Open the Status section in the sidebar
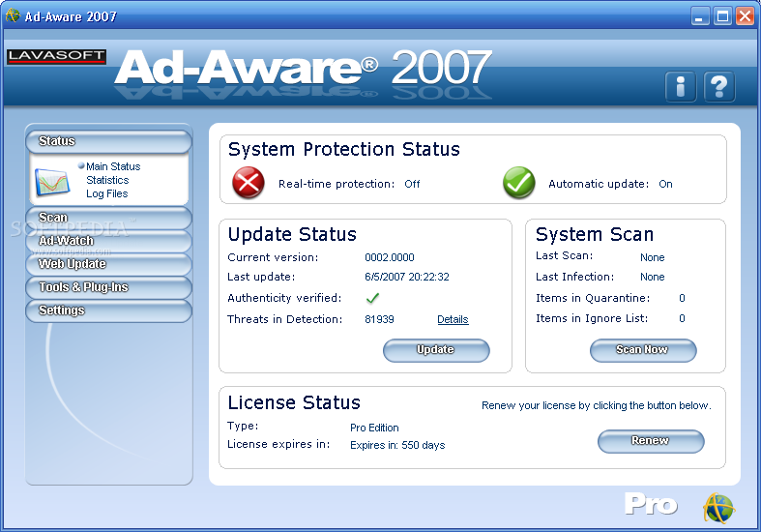This screenshot has width=761, height=532. point(108,141)
